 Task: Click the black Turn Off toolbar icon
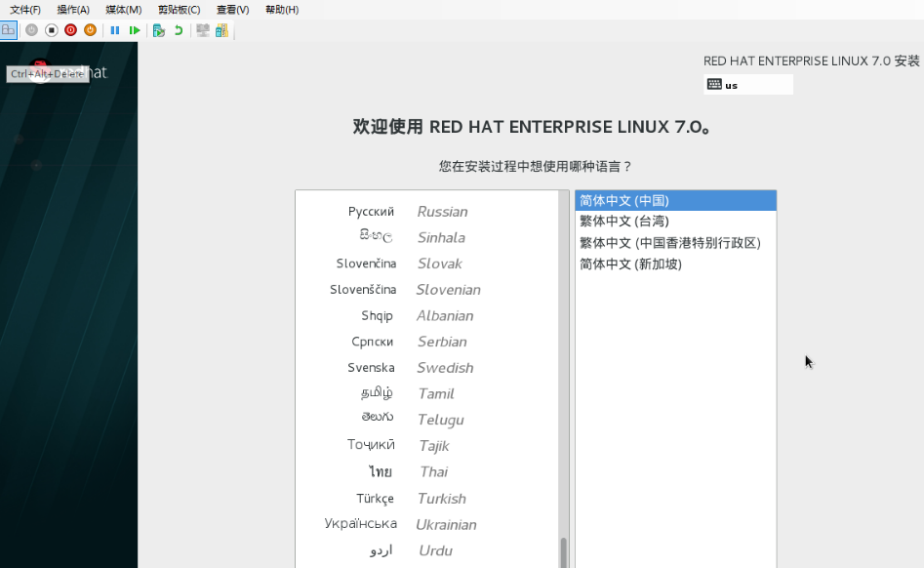pyautogui.click(x=52, y=30)
